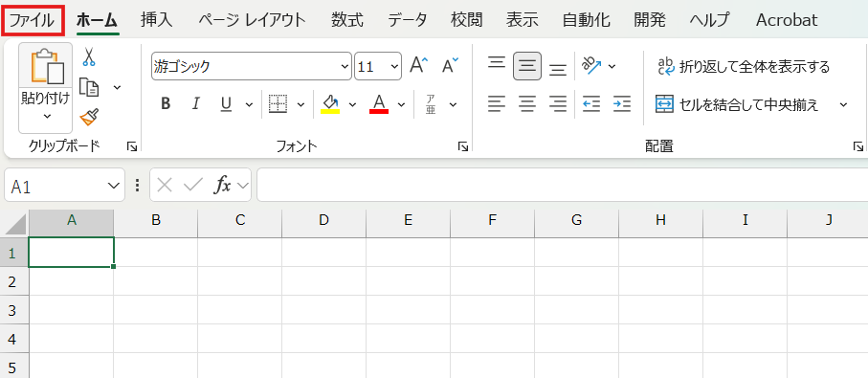Click the 游ゴシック font name box

click(252, 67)
